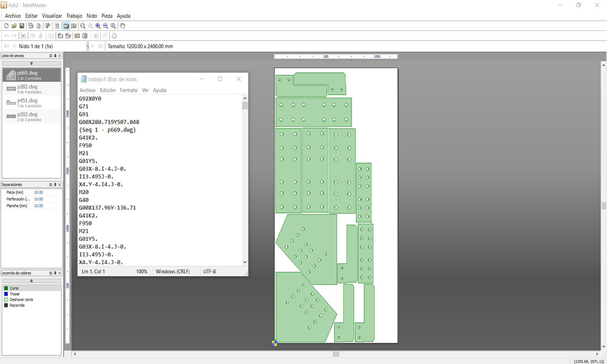
Task: Select the Pan hand tool
Action: [x=122, y=26]
